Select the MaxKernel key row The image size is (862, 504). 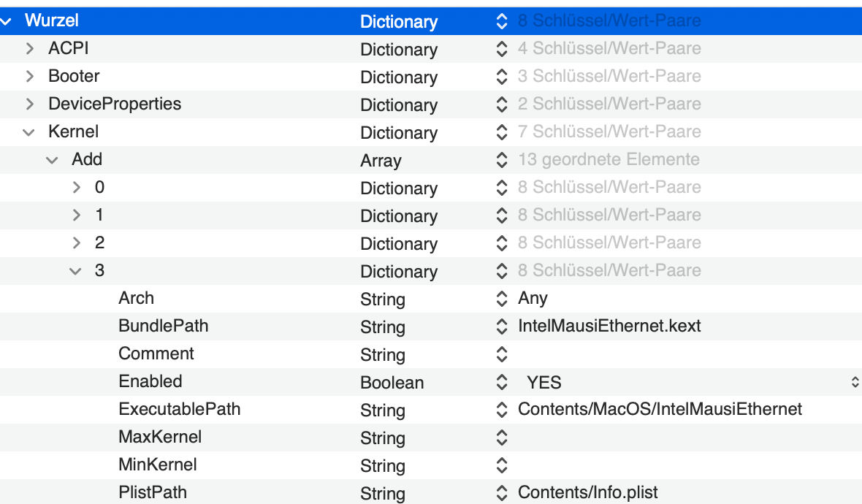(x=160, y=438)
